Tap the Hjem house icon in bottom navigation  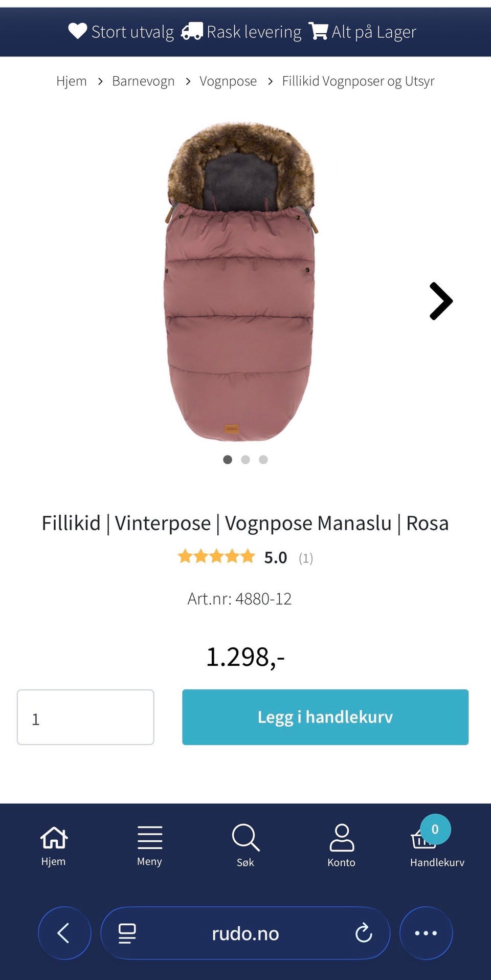click(54, 838)
